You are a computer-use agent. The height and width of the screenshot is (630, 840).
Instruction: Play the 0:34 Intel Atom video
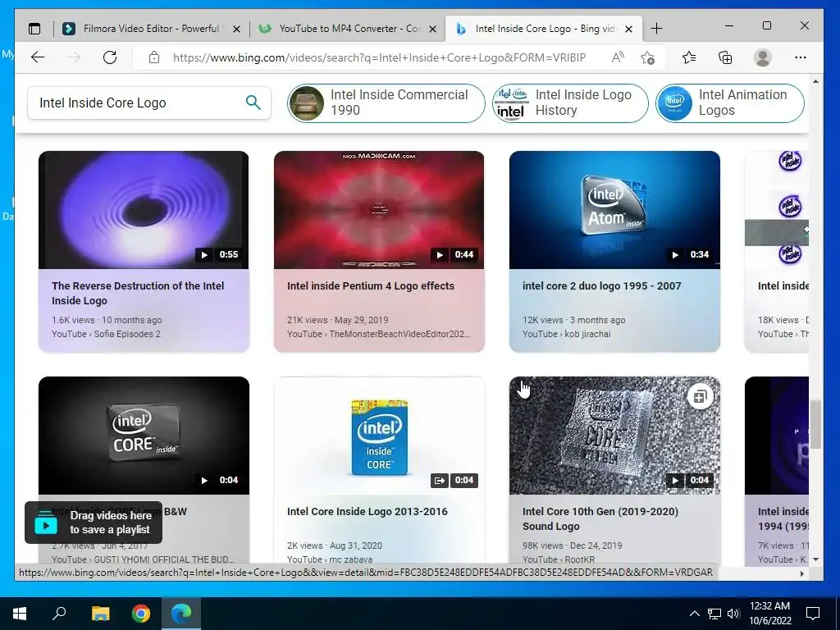point(675,254)
